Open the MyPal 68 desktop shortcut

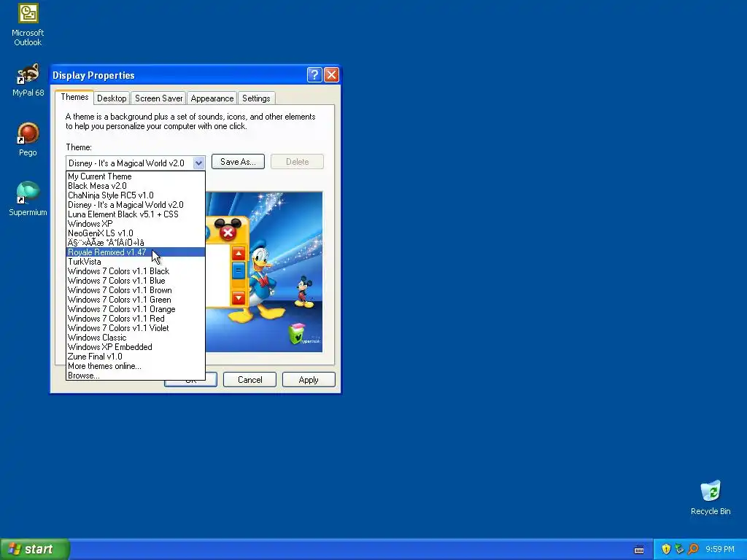click(28, 79)
